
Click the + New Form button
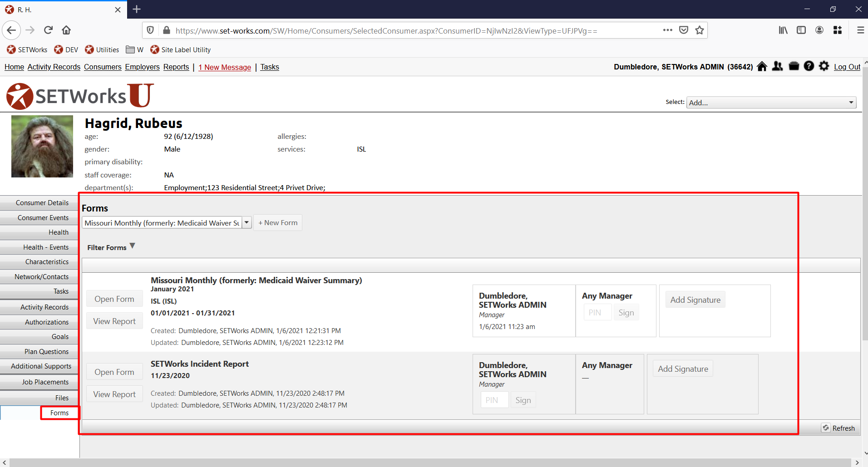pos(278,223)
